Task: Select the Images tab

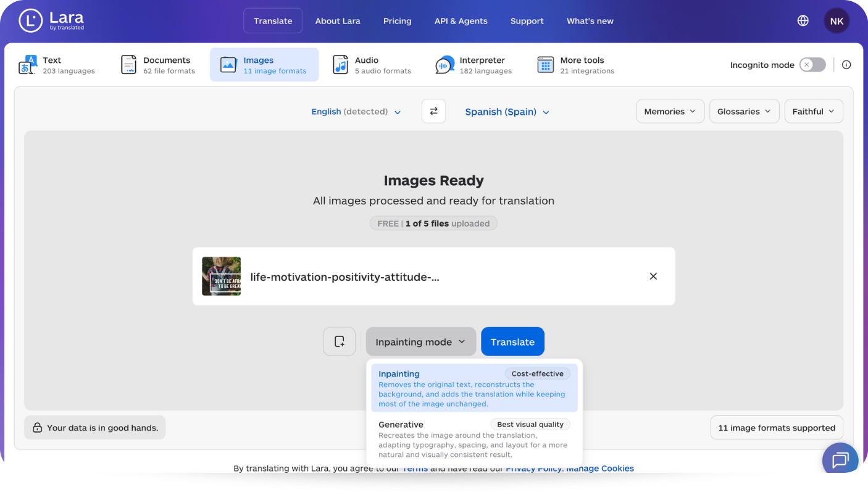Action: pyautogui.click(x=264, y=65)
